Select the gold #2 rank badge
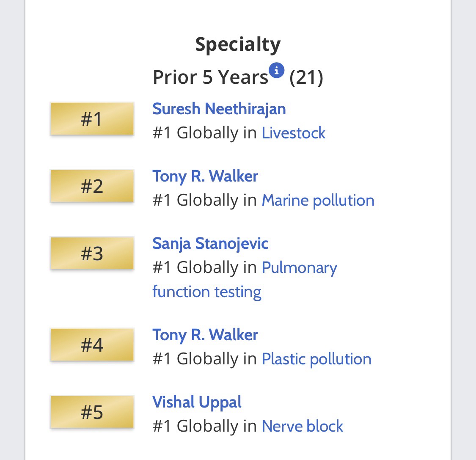The height and width of the screenshot is (460, 476). pos(92,186)
